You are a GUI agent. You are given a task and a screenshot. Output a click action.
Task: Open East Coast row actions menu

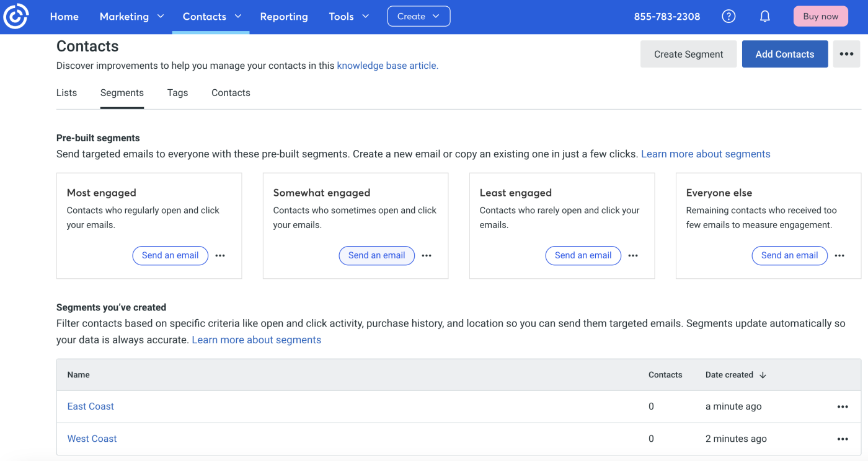coord(843,406)
